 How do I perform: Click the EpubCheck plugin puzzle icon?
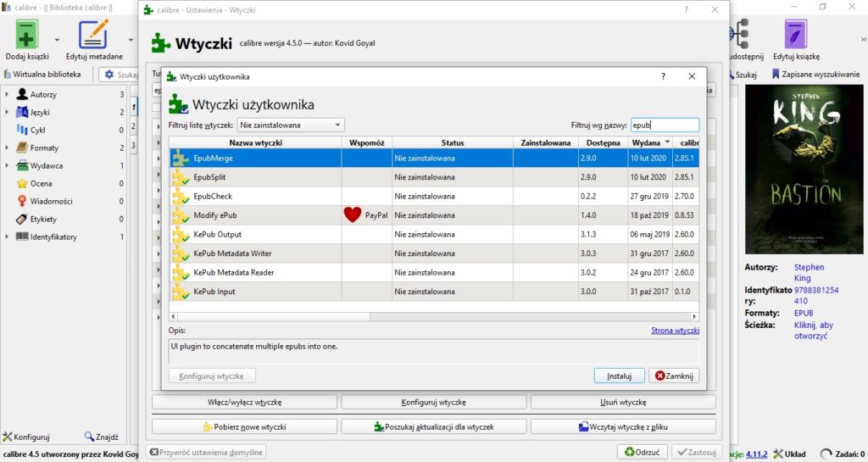tap(181, 197)
